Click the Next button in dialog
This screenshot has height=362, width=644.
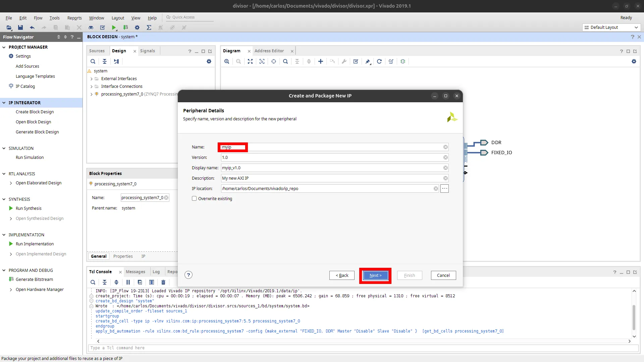click(x=375, y=276)
